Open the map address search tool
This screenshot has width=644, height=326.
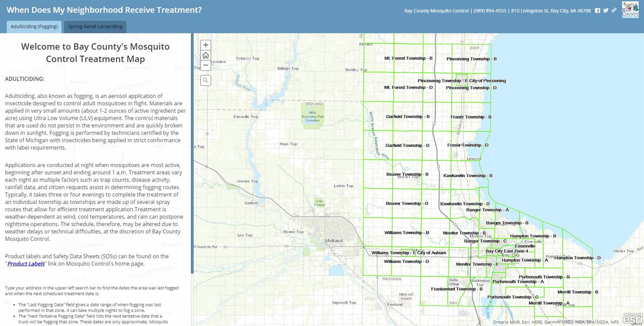[x=206, y=80]
